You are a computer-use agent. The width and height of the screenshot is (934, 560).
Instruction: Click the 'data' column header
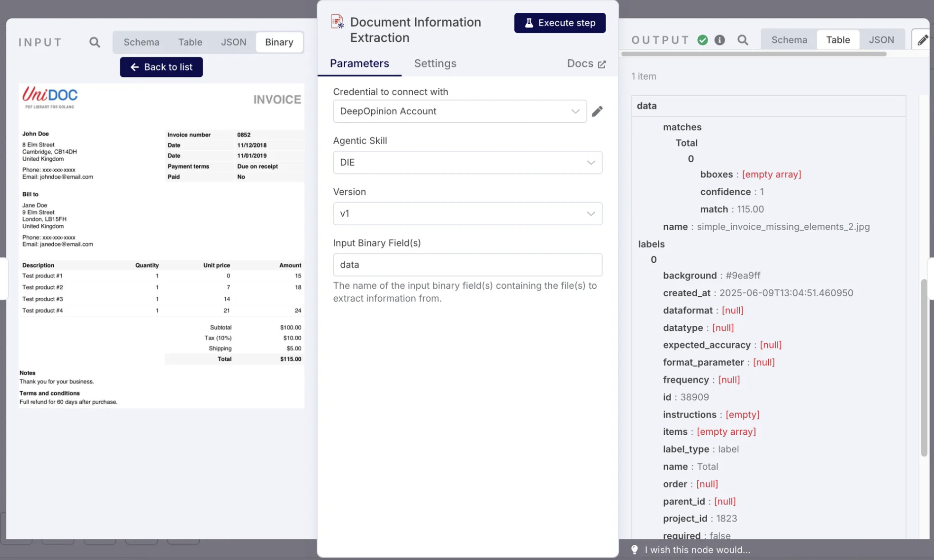[769, 106]
